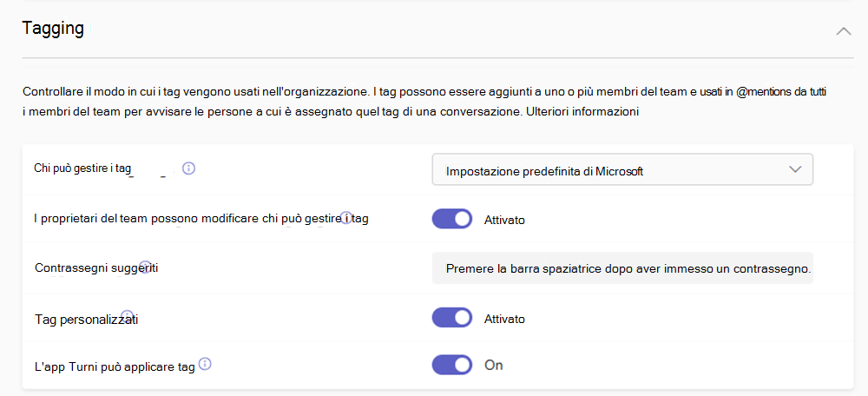Click info icon next to L'app Turni setting

(206, 365)
